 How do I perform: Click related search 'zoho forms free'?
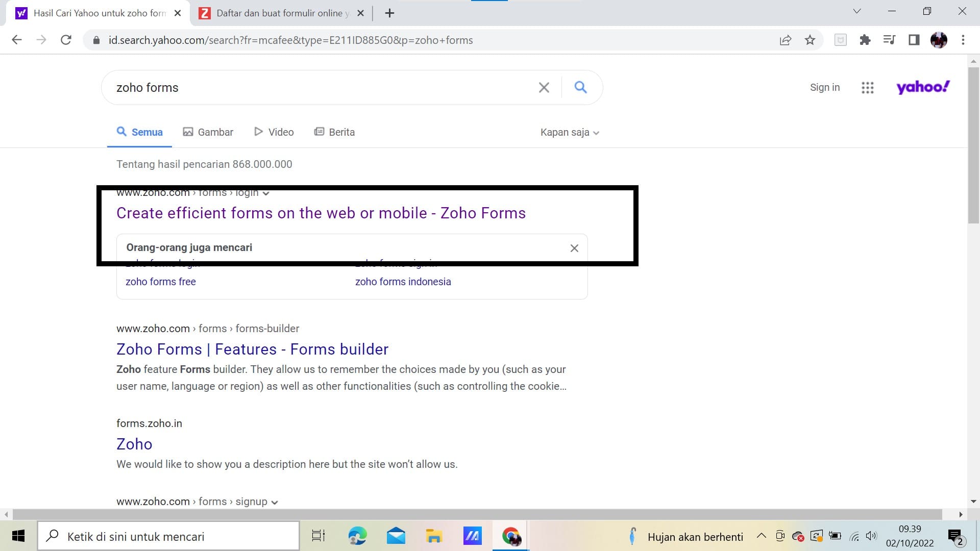[x=161, y=282]
